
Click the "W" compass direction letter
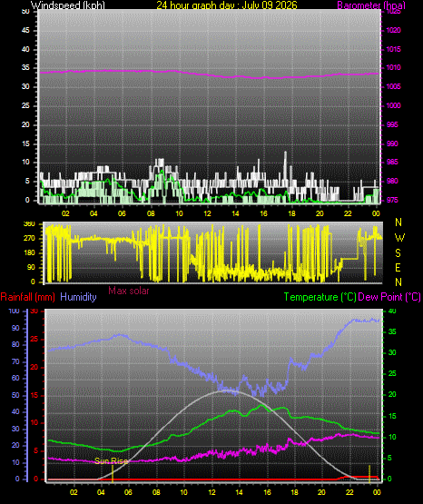[x=399, y=238]
